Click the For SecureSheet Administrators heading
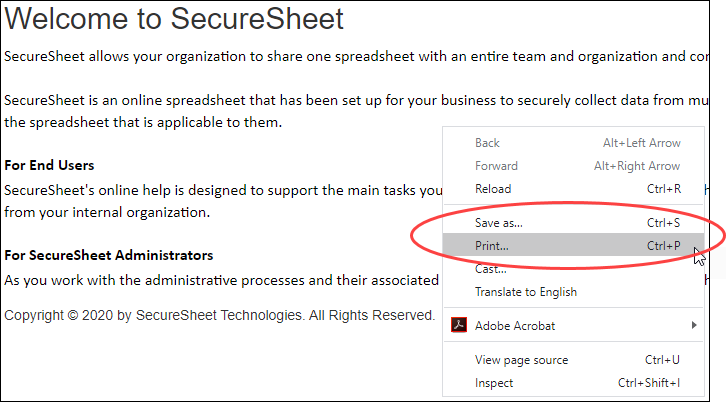This screenshot has width=726, height=402. pos(108,256)
